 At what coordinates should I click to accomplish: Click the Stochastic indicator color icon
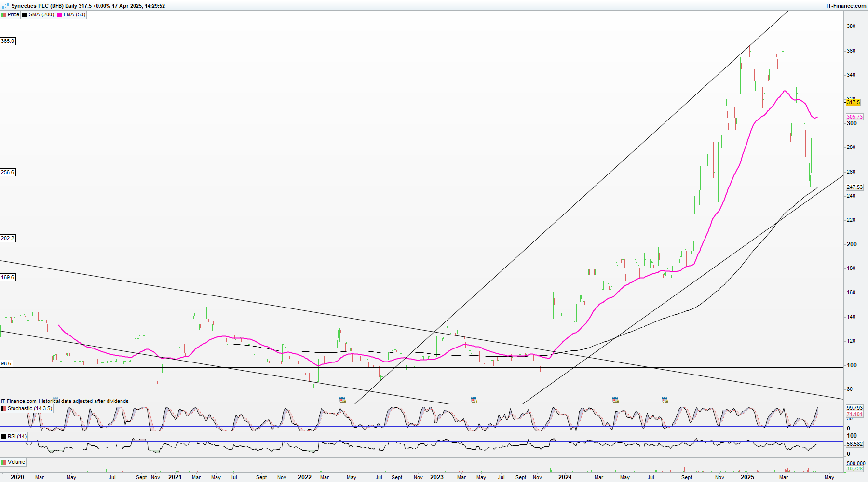coord(4,409)
